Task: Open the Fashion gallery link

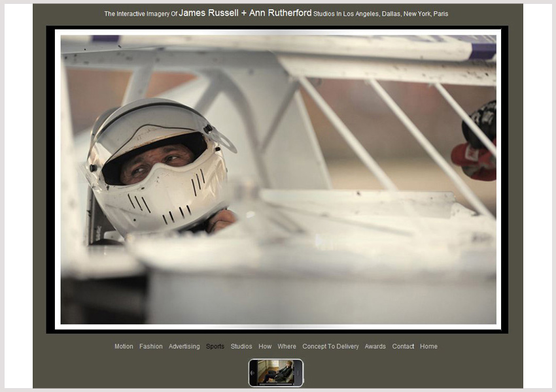Action: (151, 346)
